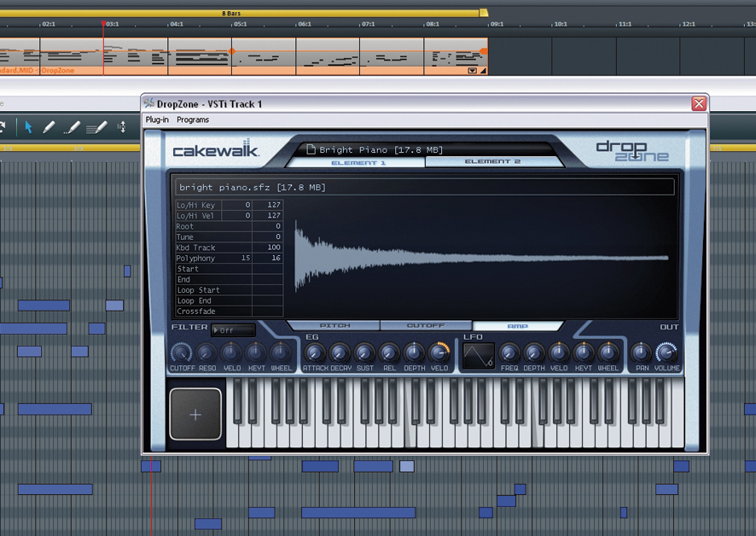Viewport: 756px width, 536px height.
Task: Click the End parameter row
Action: coord(229,279)
